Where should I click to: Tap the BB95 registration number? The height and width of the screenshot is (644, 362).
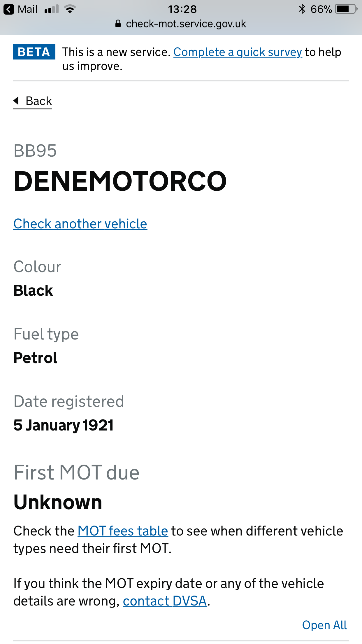[x=35, y=151]
